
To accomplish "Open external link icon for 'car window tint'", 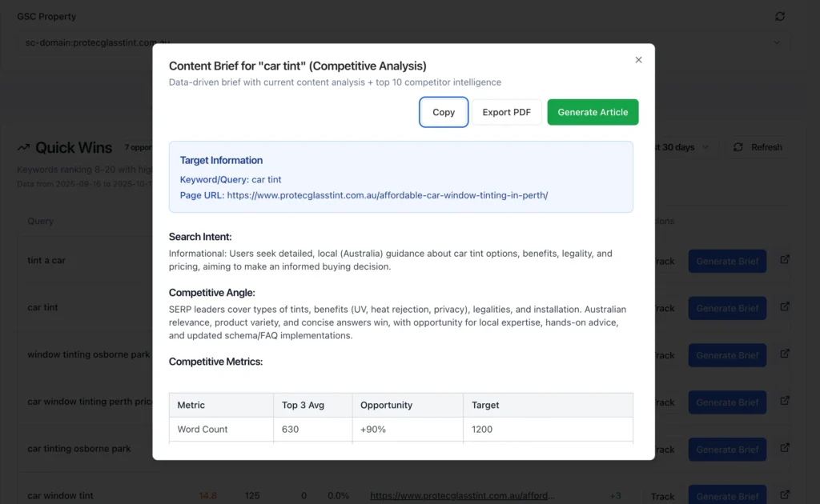I will coord(785,495).
